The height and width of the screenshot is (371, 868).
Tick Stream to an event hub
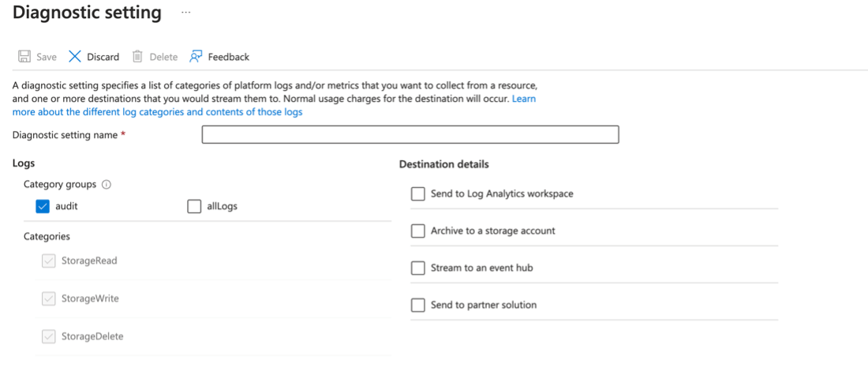coord(418,268)
